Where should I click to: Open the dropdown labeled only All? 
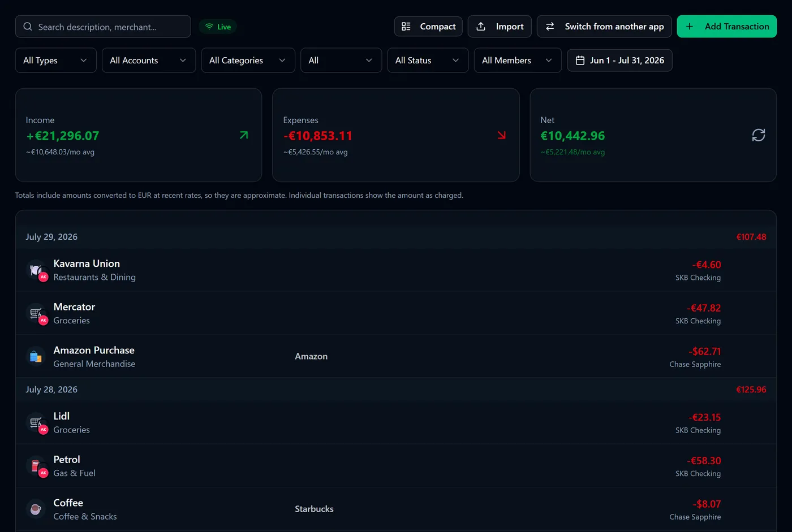[x=341, y=60]
